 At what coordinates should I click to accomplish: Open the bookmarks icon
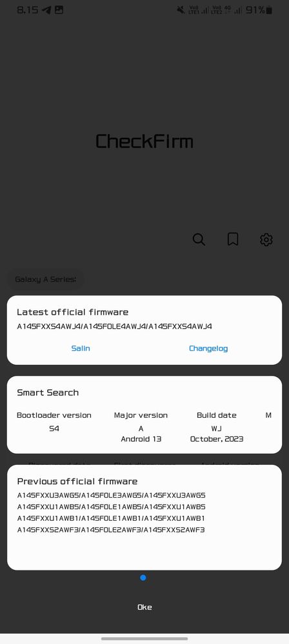233,239
